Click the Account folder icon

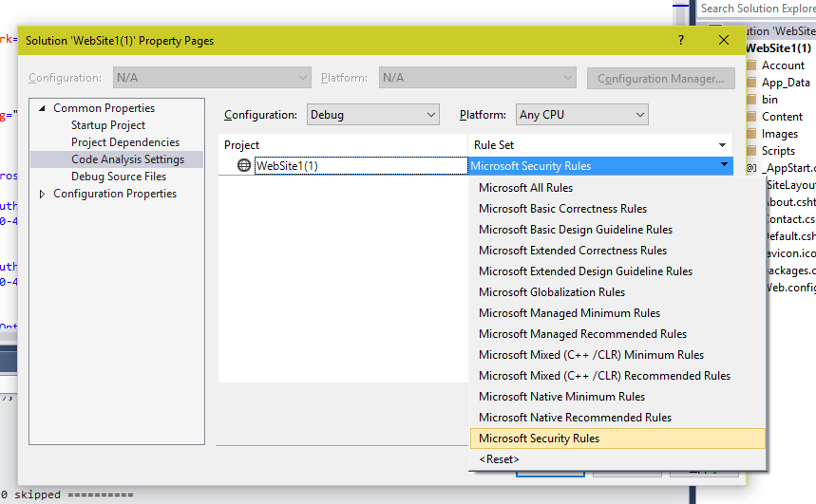click(751, 65)
